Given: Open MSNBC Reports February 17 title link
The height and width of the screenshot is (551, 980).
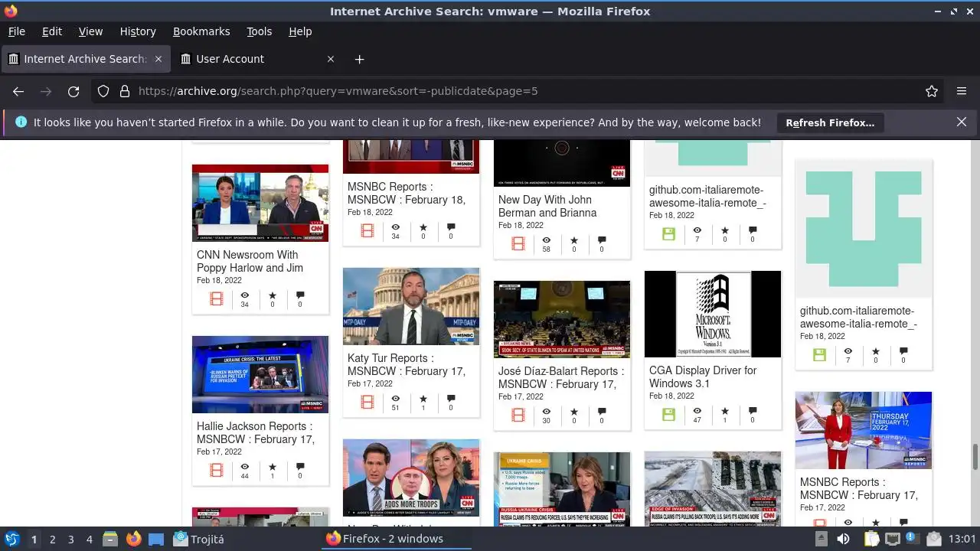Looking at the screenshot, I should [x=859, y=488].
